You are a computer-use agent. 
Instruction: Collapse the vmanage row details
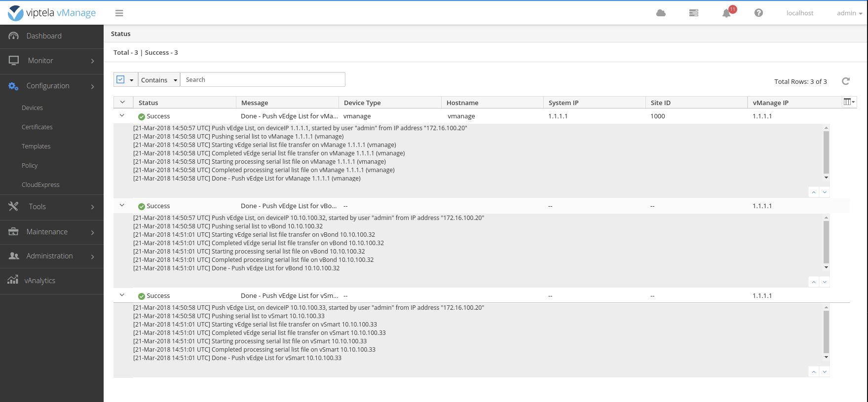click(122, 116)
